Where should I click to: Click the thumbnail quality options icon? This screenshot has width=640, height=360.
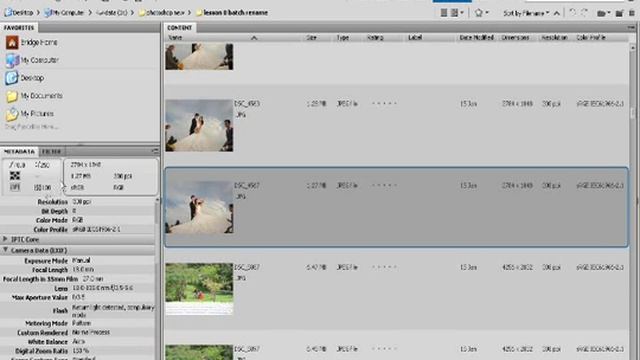(x=444, y=13)
